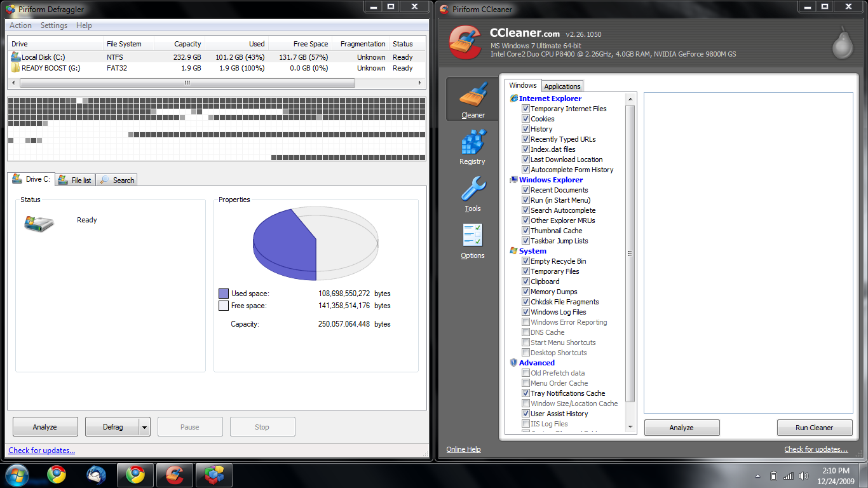Sort drives by Capacity column header
The width and height of the screenshot is (868, 488).
point(180,44)
